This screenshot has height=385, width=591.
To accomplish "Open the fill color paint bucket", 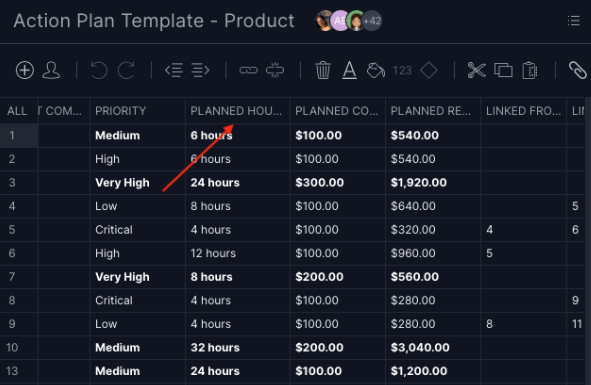I will [375, 71].
